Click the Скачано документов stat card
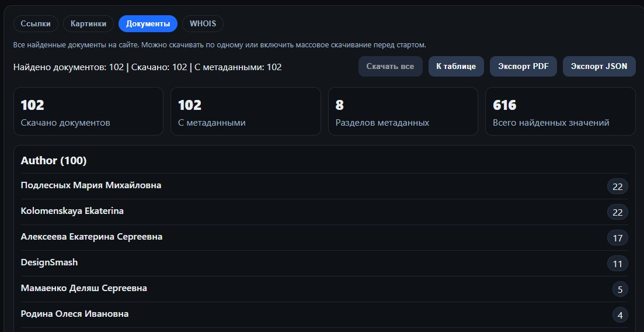Image resolution: width=644 pixels, height=332 pixels. [x=88, y=112]
